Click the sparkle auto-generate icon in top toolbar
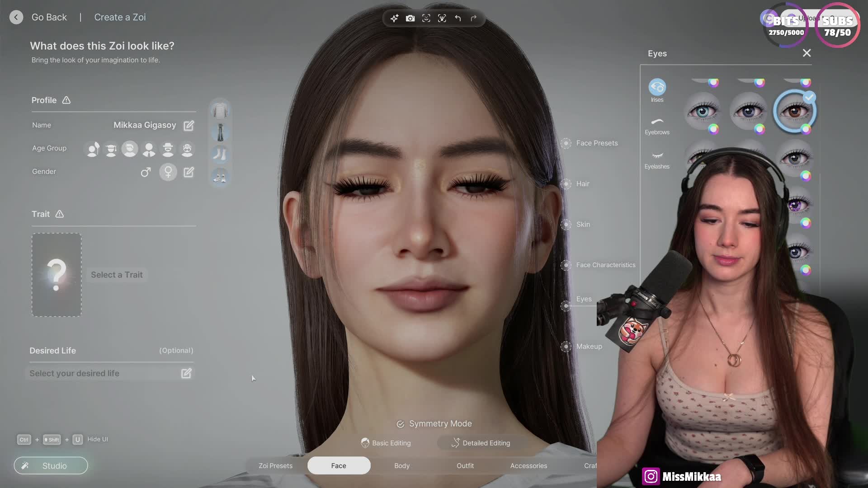 (394, 19)
